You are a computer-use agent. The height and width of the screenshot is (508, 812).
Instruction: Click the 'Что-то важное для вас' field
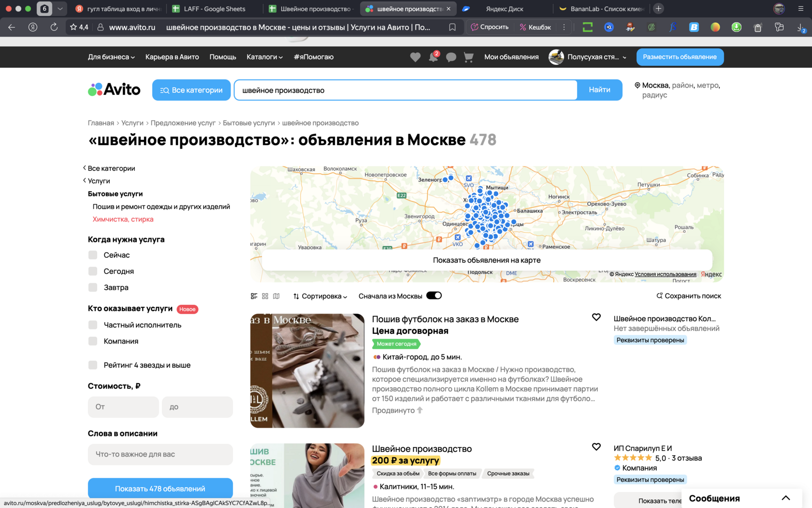tap(160, 454)
